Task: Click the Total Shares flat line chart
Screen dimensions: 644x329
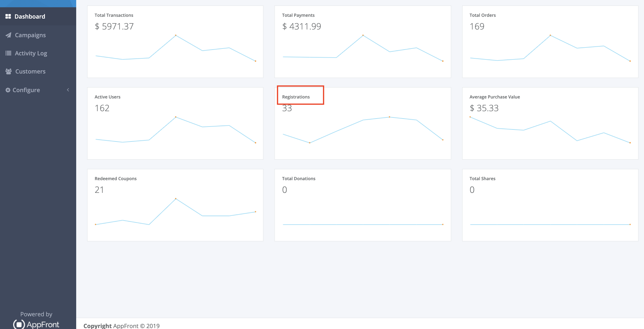Action: coord(550,224)
